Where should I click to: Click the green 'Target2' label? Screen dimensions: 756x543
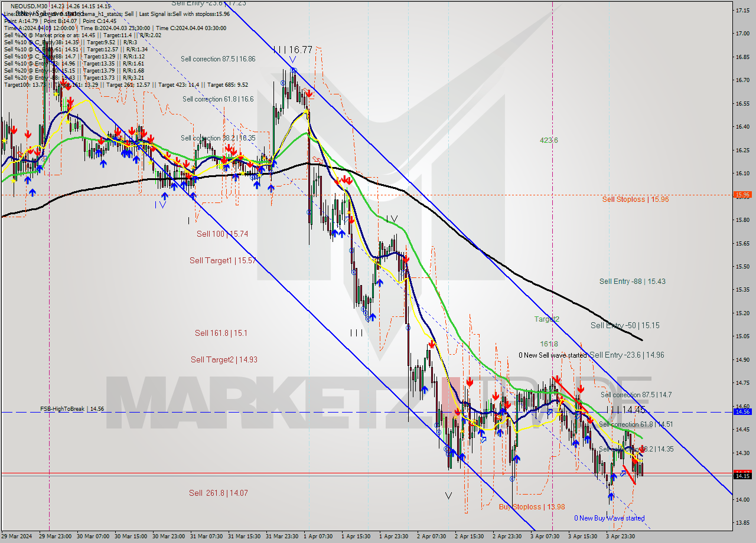click(x=546, y=319)
